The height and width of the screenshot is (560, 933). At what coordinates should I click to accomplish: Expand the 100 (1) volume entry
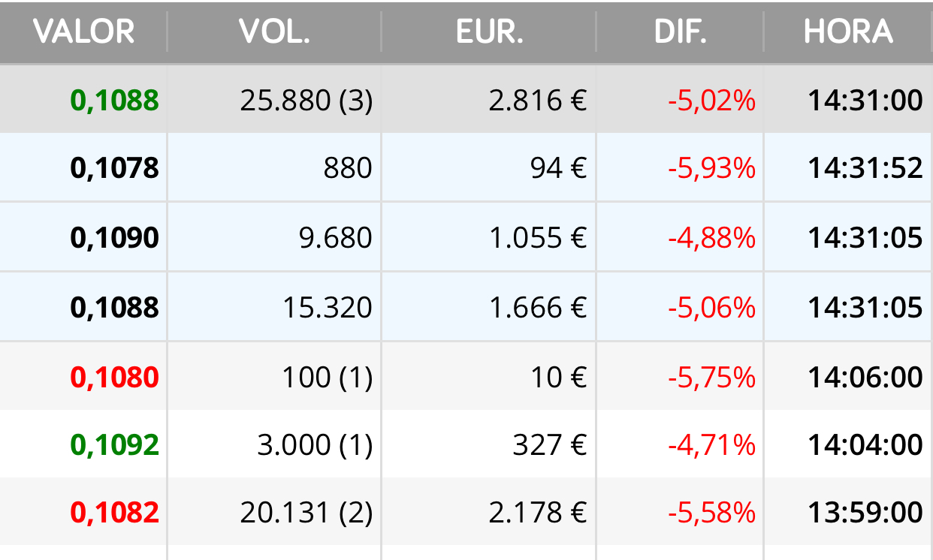[328, 377]
